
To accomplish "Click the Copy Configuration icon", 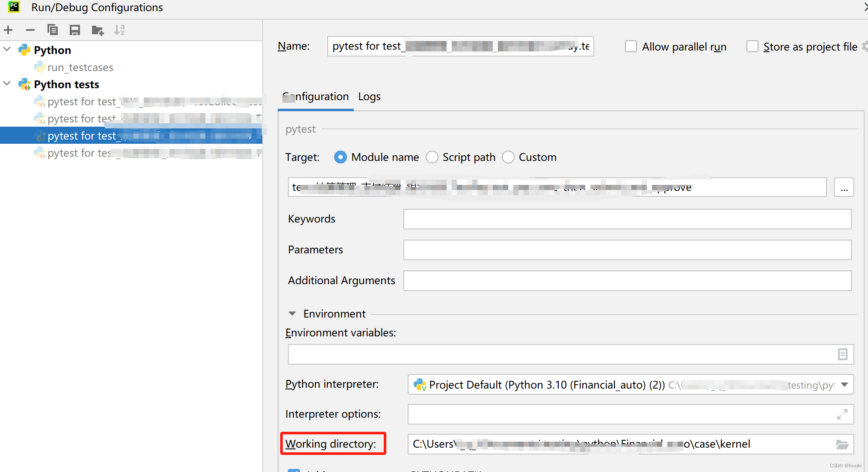I will pos(53,30).
